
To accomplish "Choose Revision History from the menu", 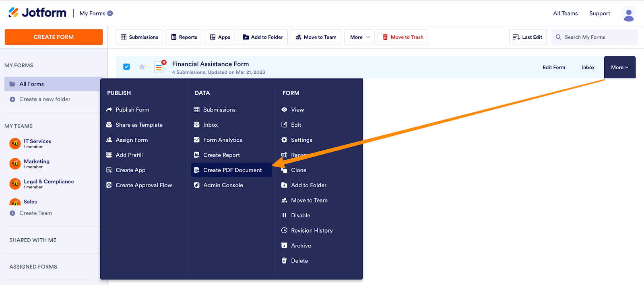I will pos(312,231).
